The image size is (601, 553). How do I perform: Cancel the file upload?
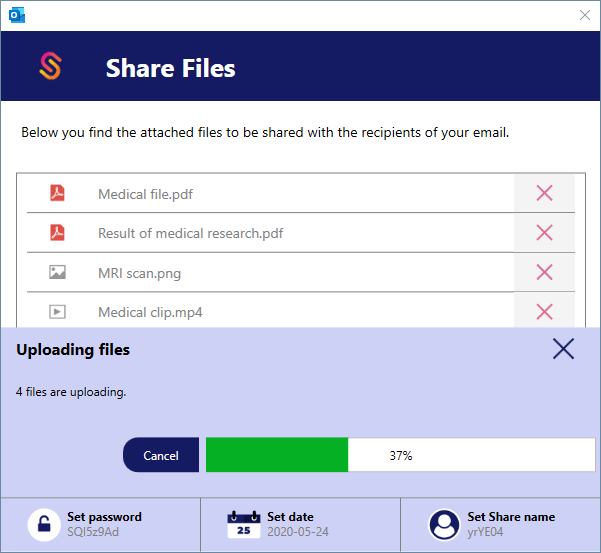click(x=161, y=455)
